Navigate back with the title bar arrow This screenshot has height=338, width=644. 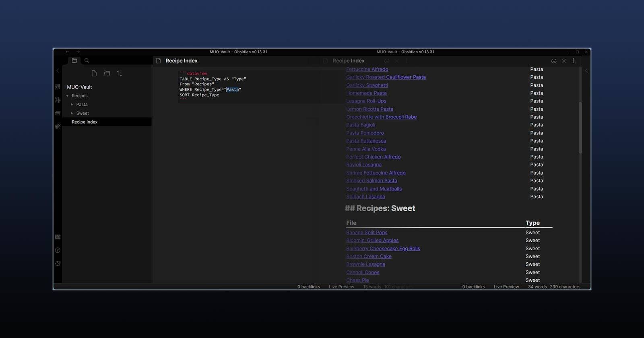(x=67, y=52)
